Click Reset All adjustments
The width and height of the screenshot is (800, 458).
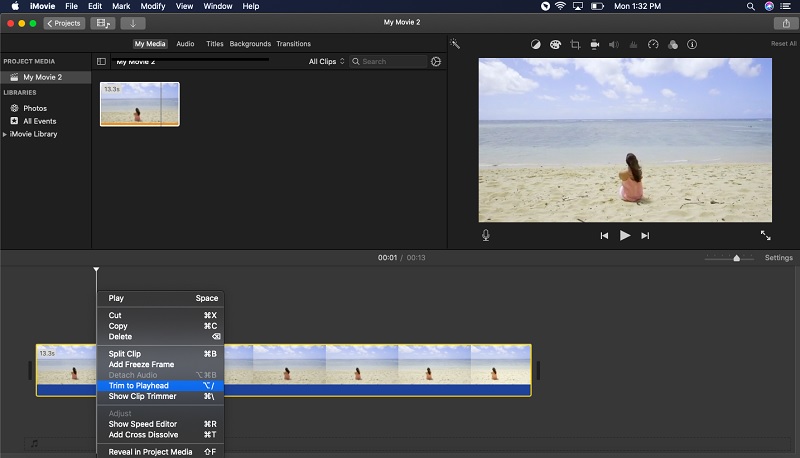point(783,44)
